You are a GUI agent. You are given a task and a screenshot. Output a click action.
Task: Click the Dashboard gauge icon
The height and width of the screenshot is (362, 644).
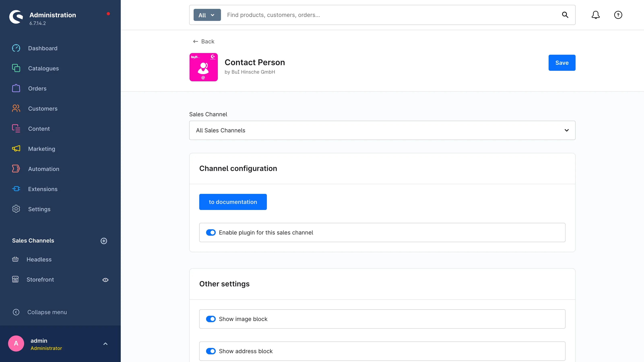(x=16, y=48)
